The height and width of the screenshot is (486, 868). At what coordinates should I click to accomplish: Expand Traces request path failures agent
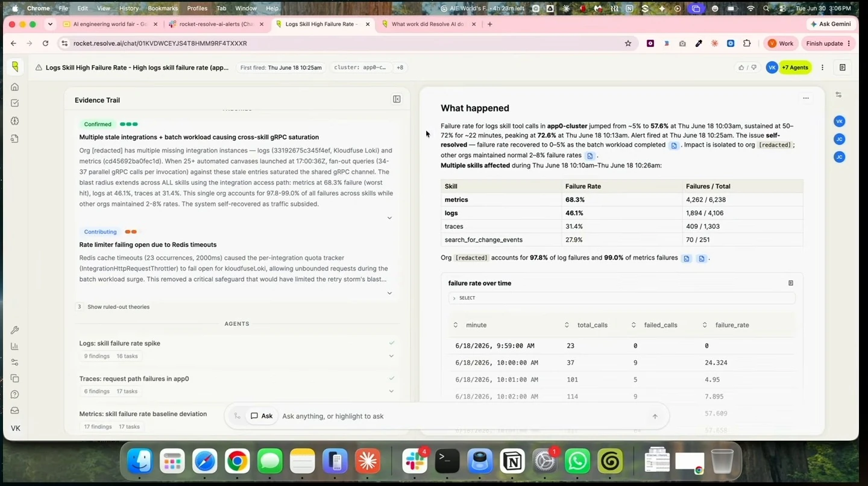tap(391, 391)
